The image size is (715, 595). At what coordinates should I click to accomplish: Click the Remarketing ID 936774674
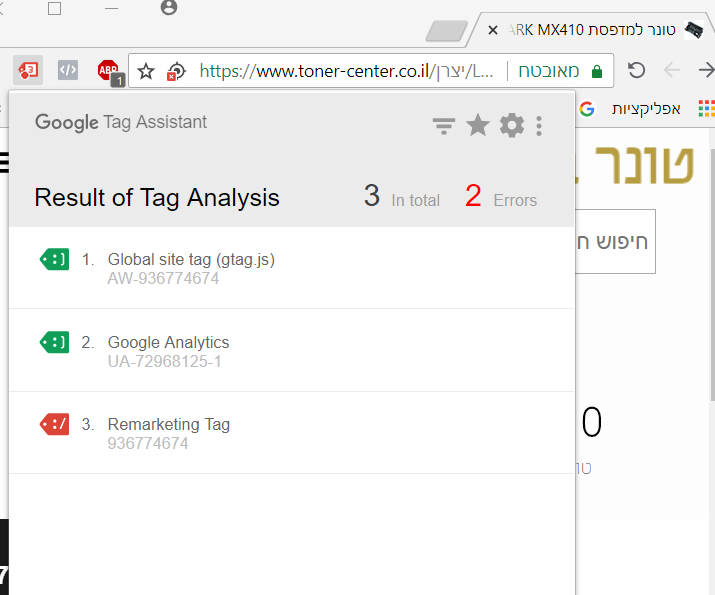pyautogui.click(x=148, y=444)
